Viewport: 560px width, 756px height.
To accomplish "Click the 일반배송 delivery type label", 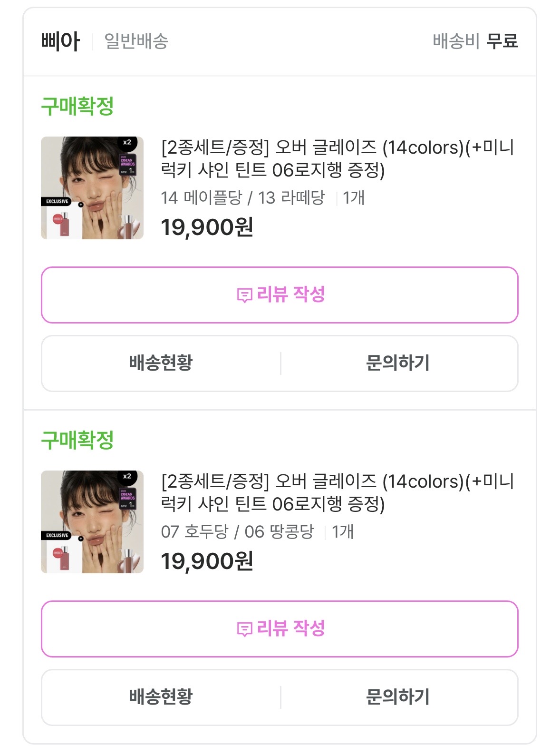I will [136, 41].
